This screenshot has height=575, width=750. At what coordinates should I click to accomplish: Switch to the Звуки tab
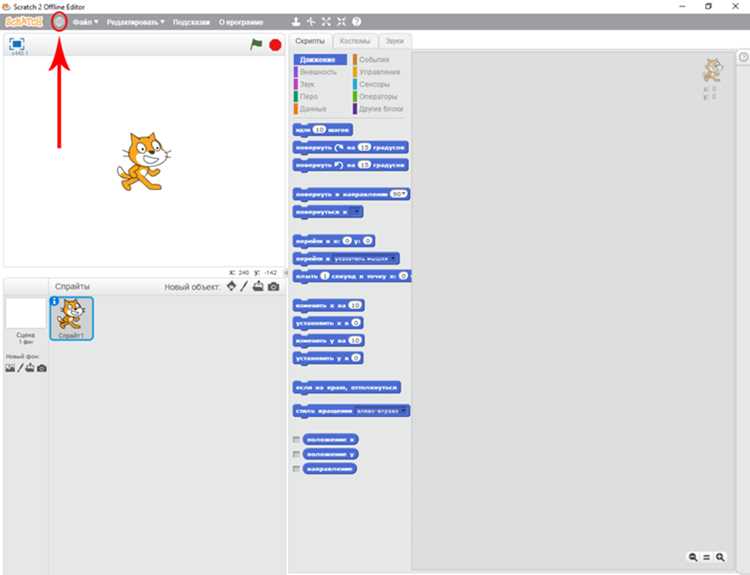click(395, 41)
